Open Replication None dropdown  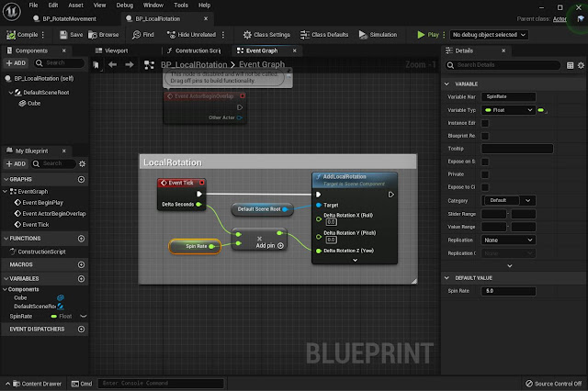click(508, 240)
